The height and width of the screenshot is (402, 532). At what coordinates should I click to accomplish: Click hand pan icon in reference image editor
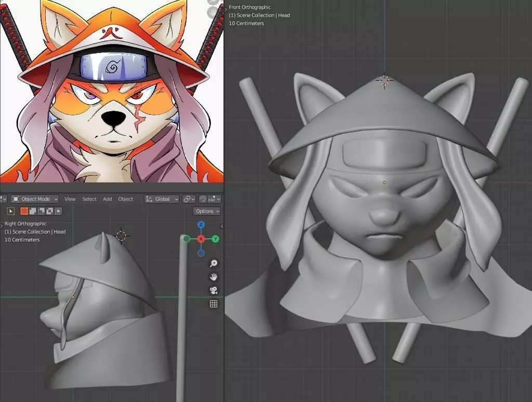click(x=212, y=12)
